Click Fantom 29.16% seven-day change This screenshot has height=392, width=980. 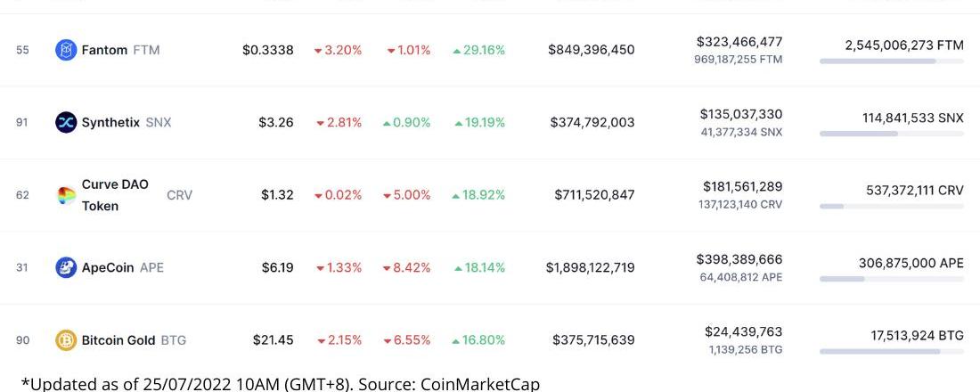point(478,50)
